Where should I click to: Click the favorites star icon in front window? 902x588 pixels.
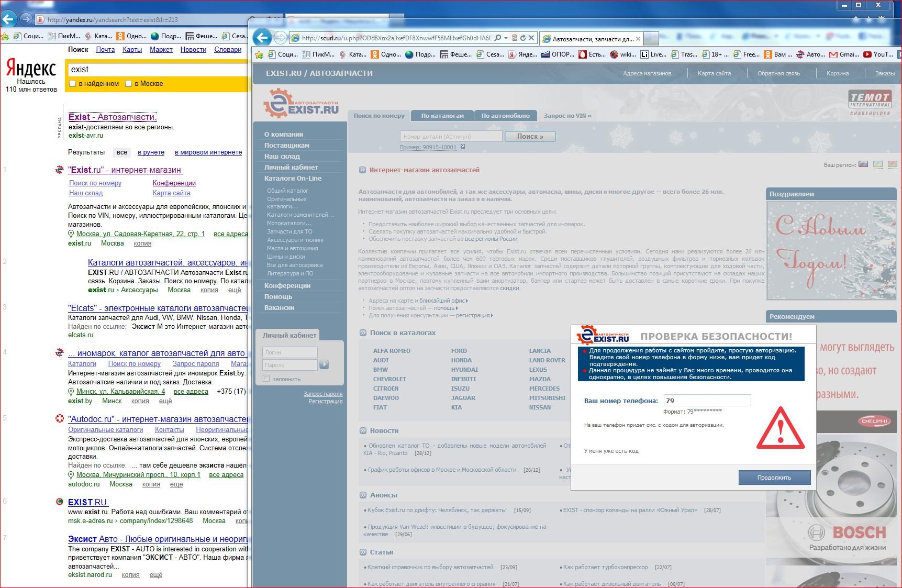(x=259, y=54)
